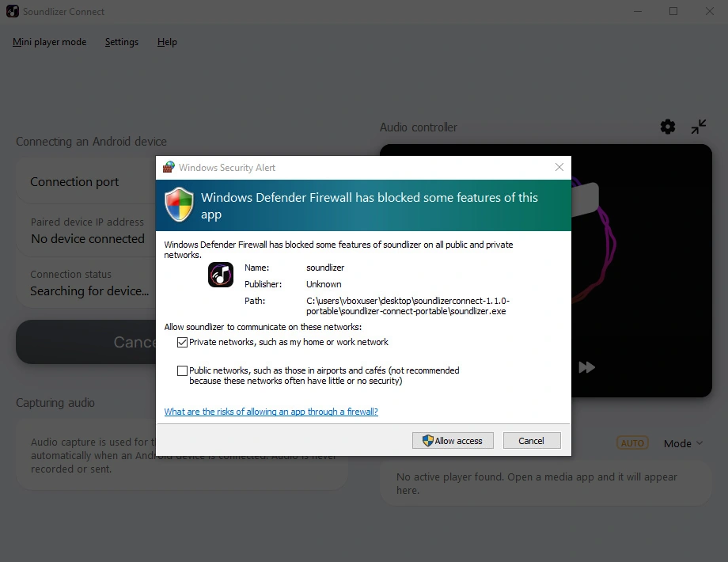Screen dimensions: 728x562
Task: Open Audio controller settings gear
Action: coord(668,127)
